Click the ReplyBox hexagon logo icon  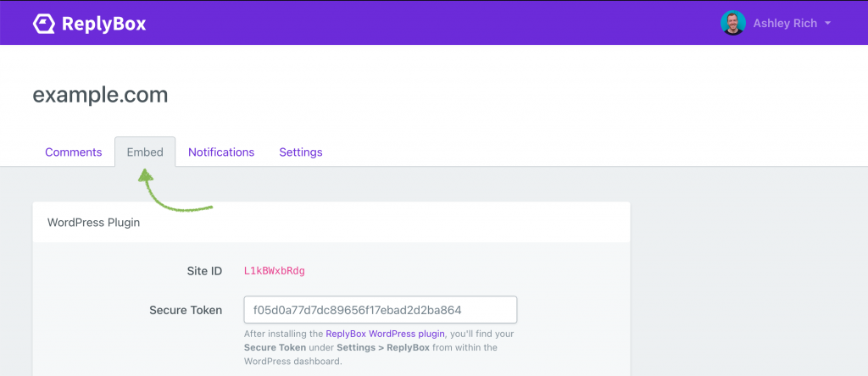(45, 24)
